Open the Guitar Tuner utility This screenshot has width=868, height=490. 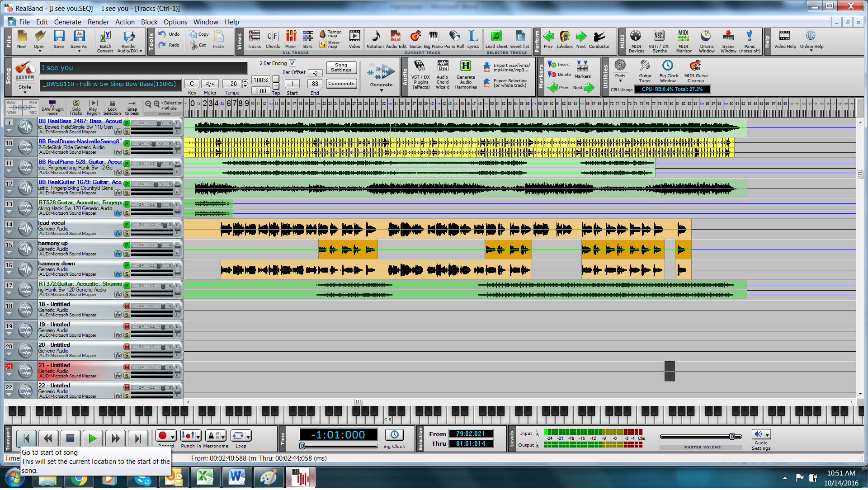[x=645, y=72]
